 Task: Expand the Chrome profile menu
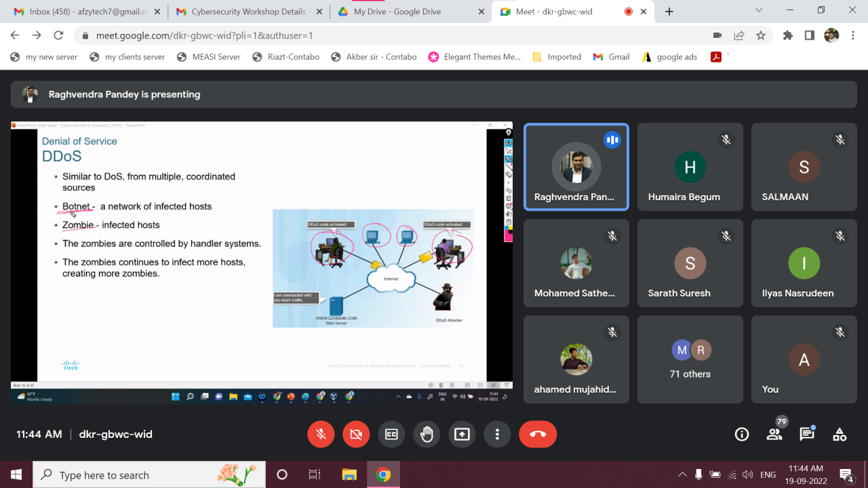point(831,35)
